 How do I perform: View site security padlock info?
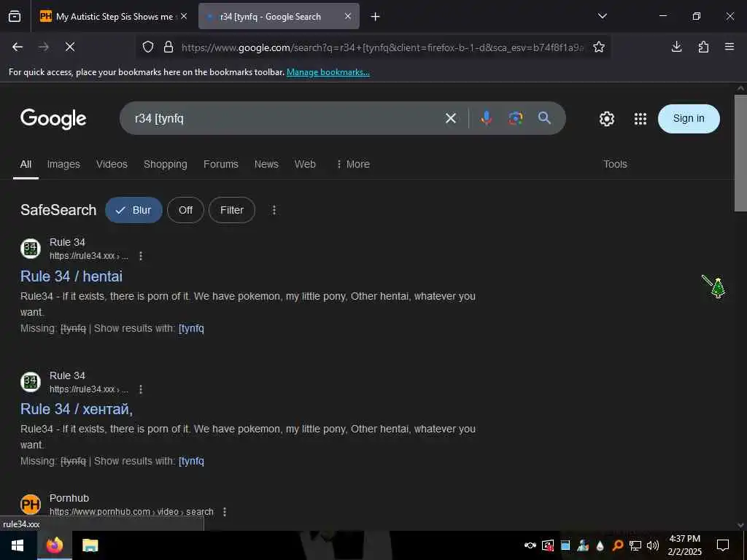169,47
